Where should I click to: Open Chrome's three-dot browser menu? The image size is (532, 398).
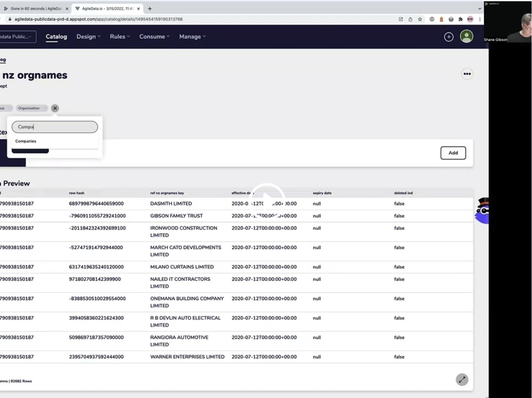pyautogui.click(x=480, y=19)
